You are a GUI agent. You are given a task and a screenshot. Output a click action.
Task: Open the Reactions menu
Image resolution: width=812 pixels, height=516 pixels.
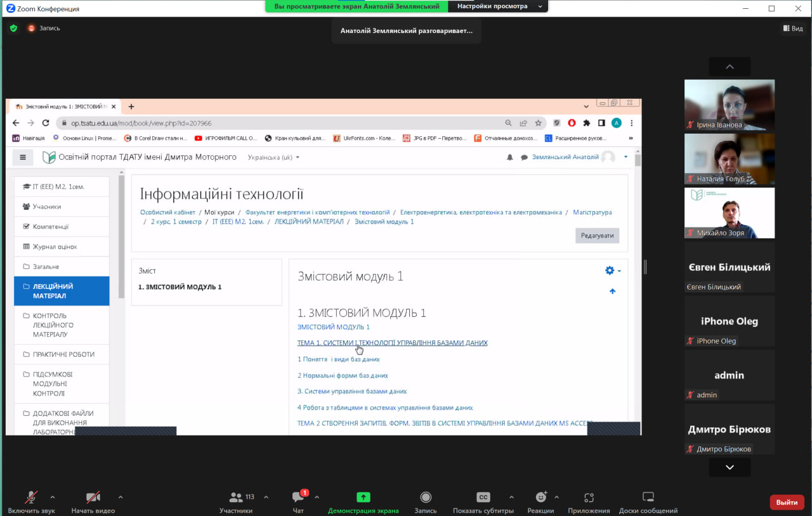coord(540,498)
